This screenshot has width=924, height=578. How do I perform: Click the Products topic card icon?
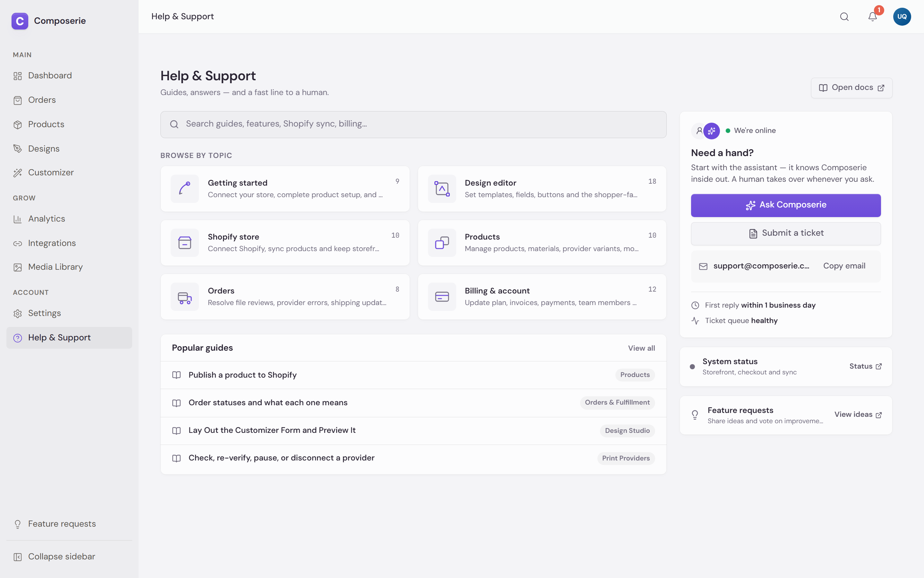coord(442,243)
